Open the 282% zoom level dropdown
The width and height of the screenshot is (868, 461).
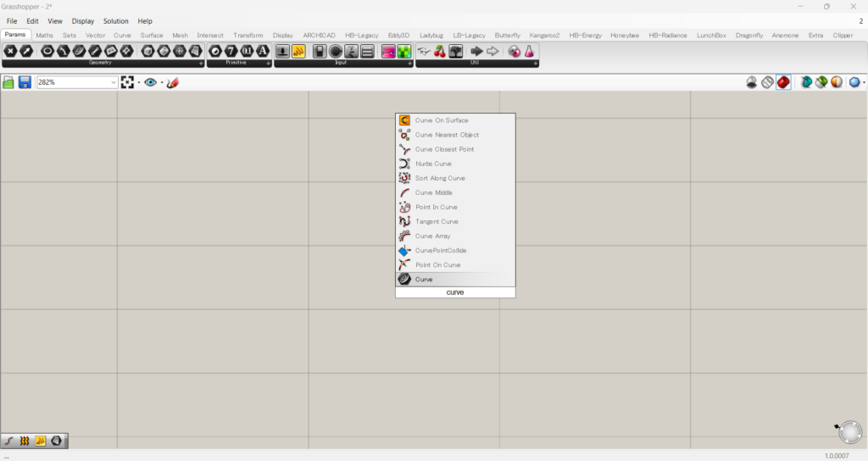[x=114, y=82]
